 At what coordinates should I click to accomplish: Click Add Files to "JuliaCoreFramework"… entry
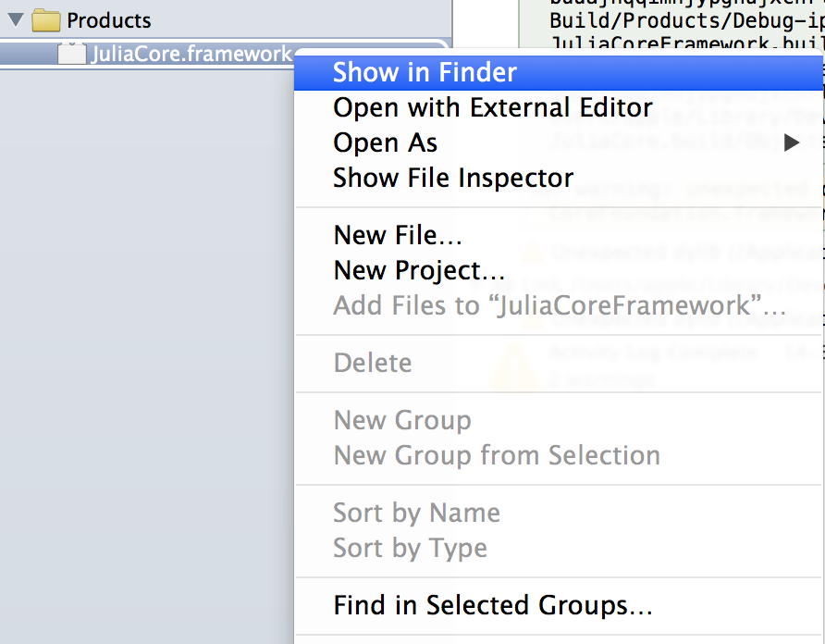click(559, 305)
